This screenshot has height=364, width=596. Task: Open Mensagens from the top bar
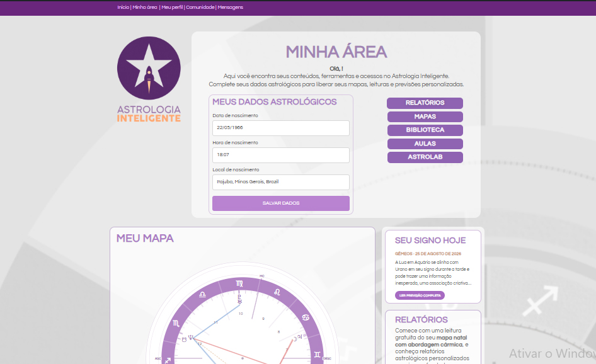[x=231, y=7]
